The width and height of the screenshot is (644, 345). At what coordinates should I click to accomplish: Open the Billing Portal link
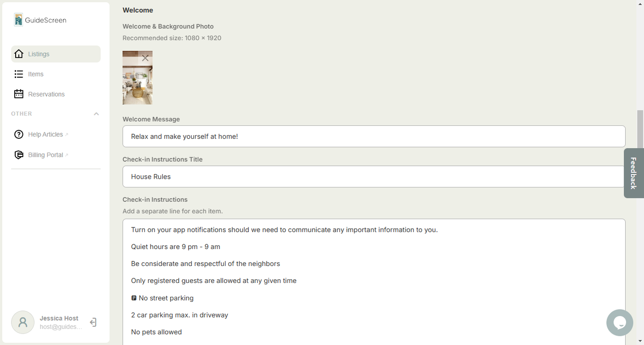[46, 155]
